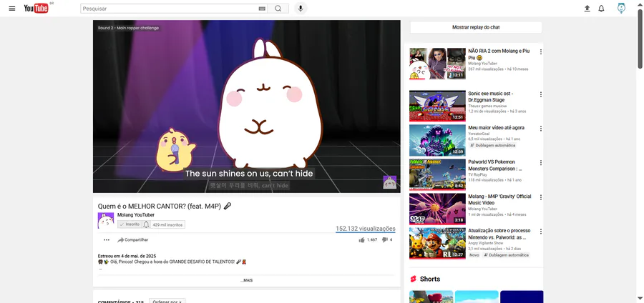This screenshot has height=303, width=644.
Task: Click the Shorts section icon
Action: (x=413, y=279)
